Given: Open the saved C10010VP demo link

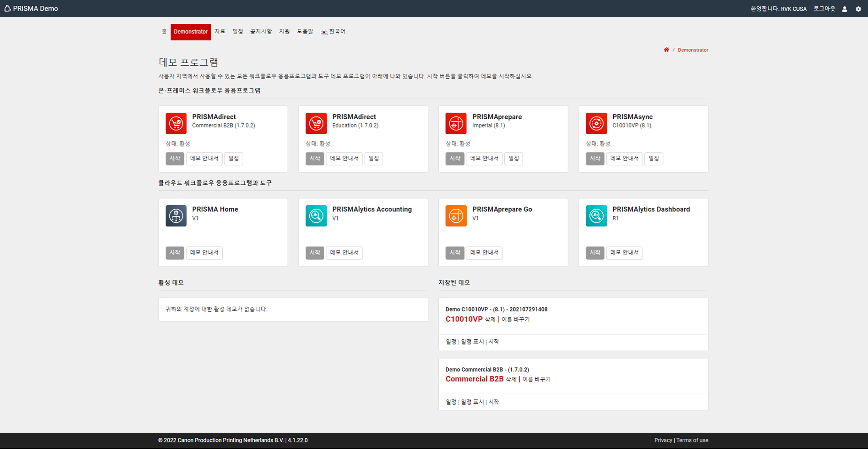Looking at the screenshot, I should point(464,319).
